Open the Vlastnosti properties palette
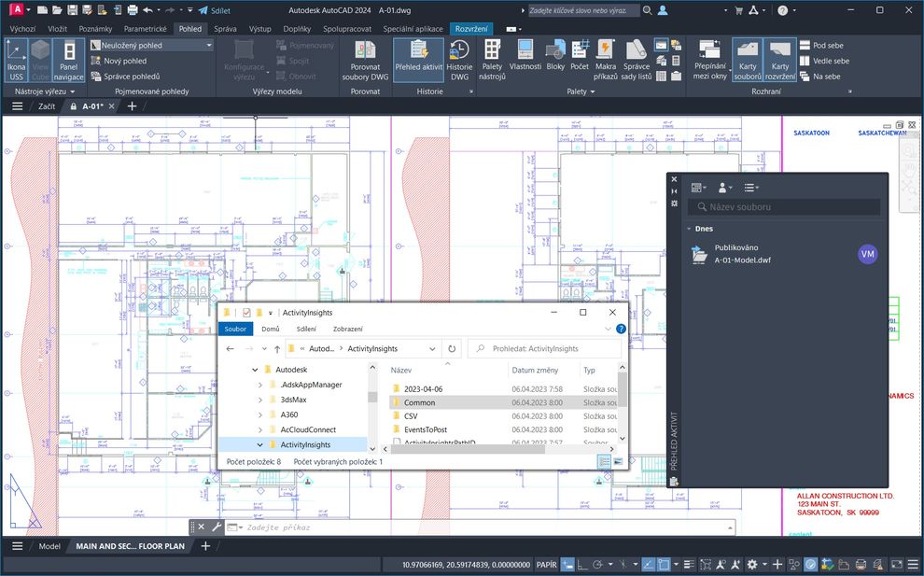The width and height of the screenshot is (924, 576). tap(525, 57)
